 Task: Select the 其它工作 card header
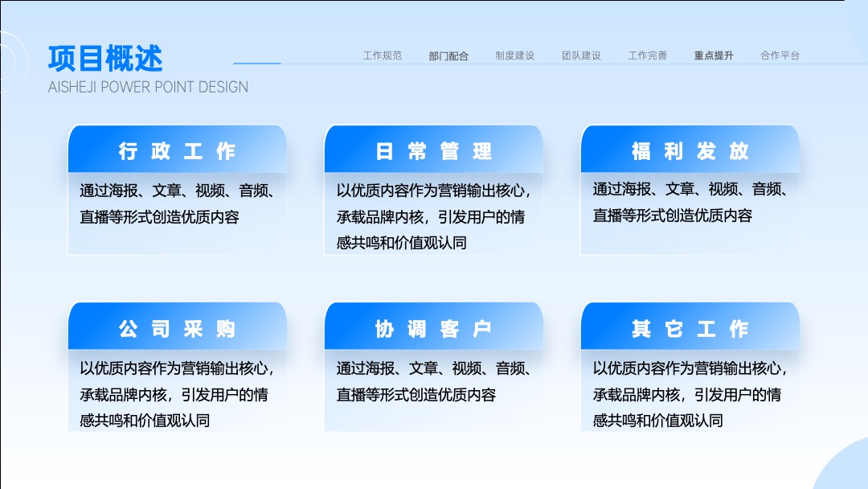coord(690,327)
